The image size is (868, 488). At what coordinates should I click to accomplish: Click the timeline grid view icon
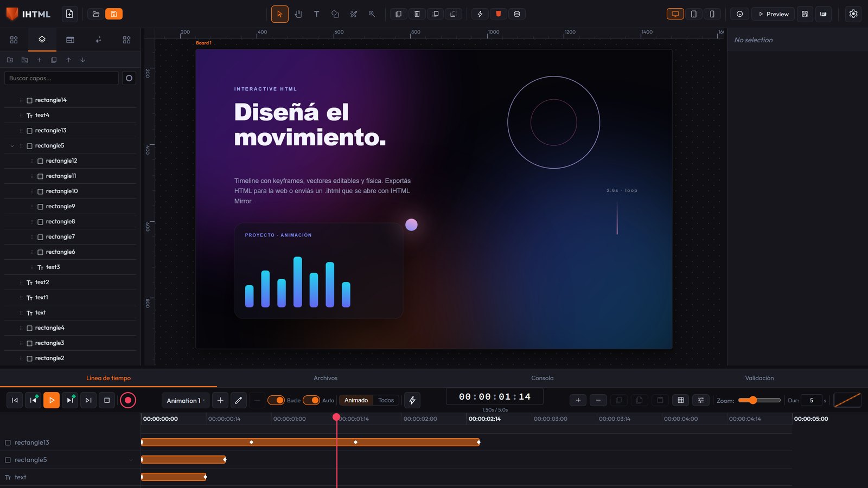coord(680,400)
